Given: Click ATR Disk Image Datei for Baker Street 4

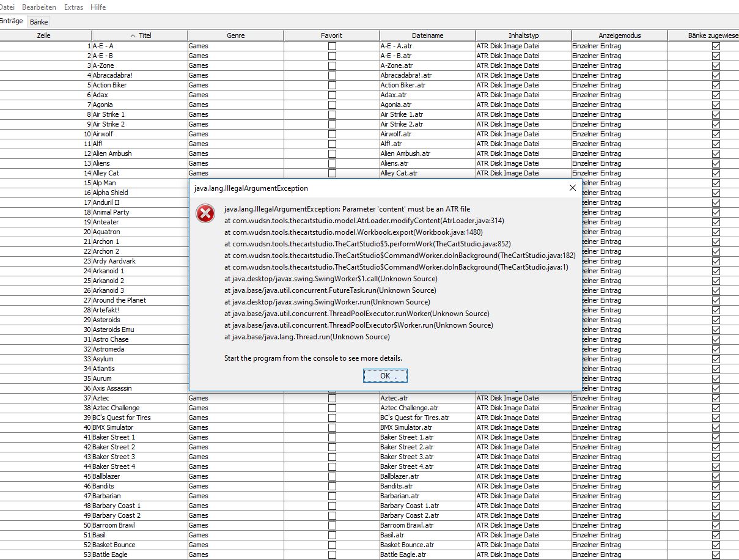Looking at the screenshot, I should pos(523,466).
